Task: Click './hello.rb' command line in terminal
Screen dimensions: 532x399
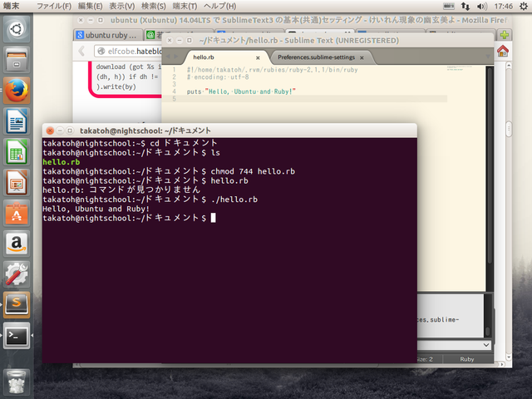Action: click(x=234, y=199)
